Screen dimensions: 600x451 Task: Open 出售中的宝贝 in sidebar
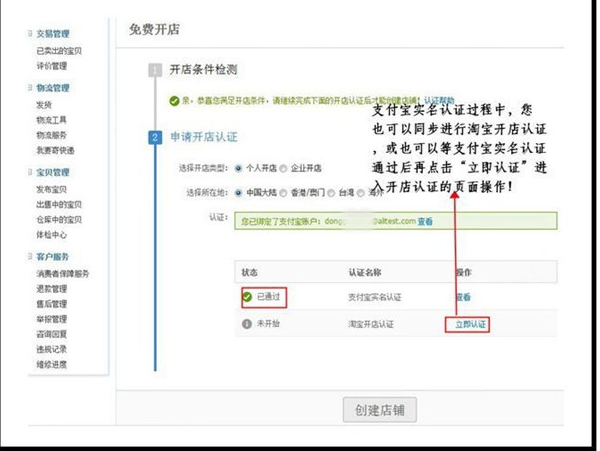click(x=59, y=205)
